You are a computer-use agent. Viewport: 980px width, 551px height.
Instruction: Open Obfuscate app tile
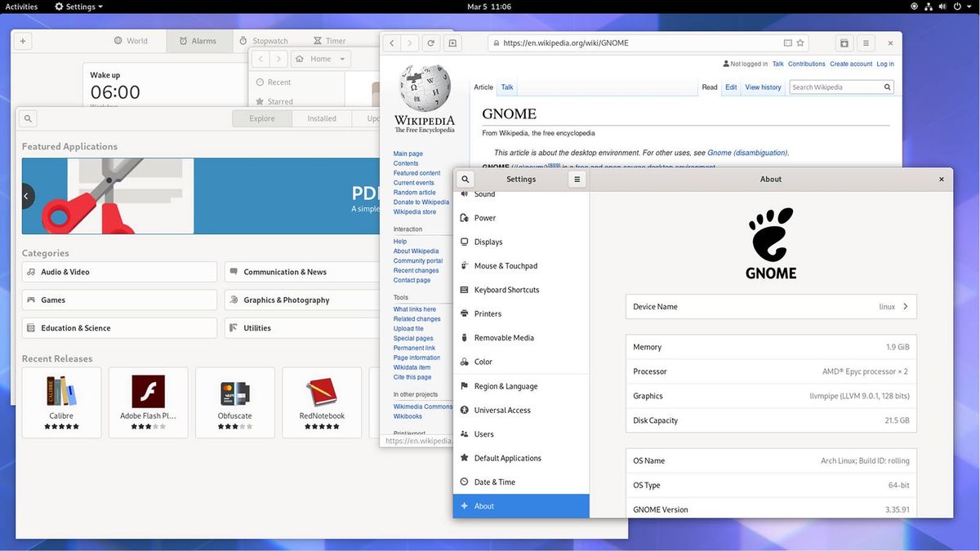click(234, 402)
